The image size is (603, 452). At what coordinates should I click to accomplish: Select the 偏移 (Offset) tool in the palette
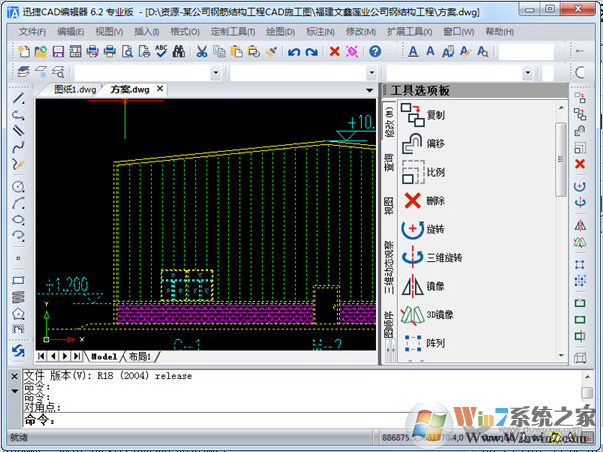tap(422, 143)
